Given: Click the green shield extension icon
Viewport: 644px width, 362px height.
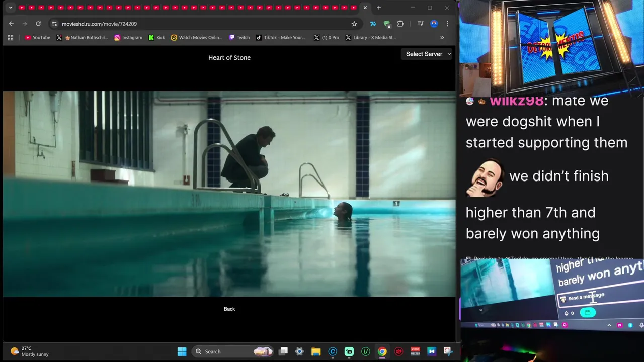Looking at the screenshot, I should (x=387, y=24).
